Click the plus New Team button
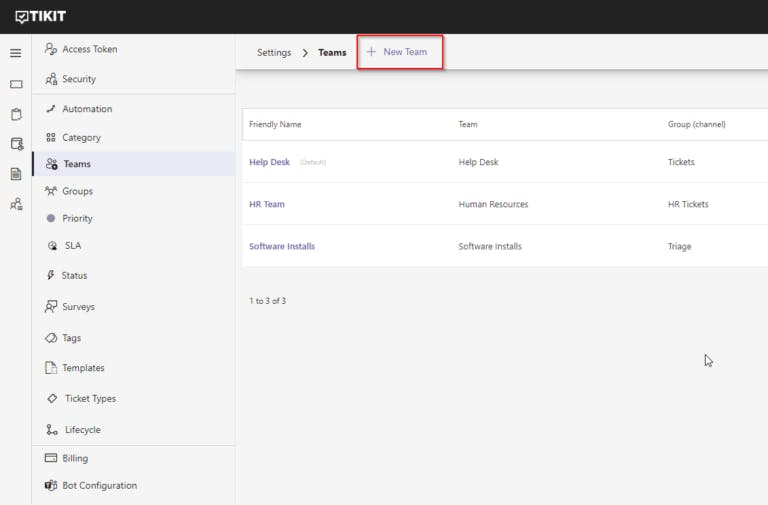768x505 pixels. (x=399, y=52)
